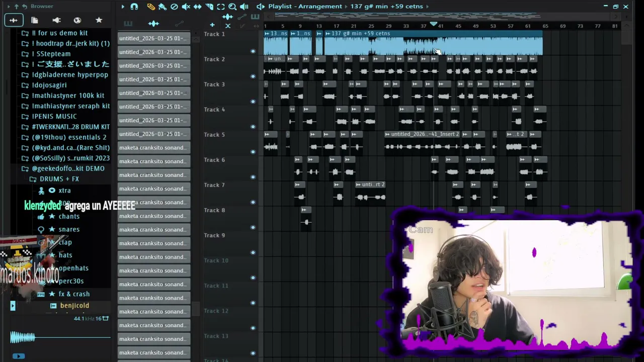Open the Browser sounds tab (waveform icon)
The height and width of the screenshot is (362, 644).
pos(13,20)
